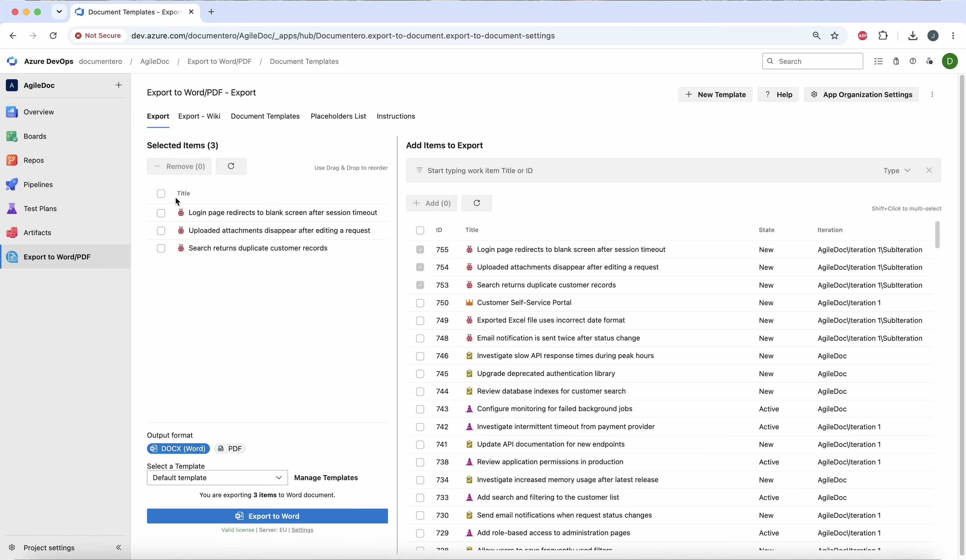Open the Marketplace shopping bag icon
This screenshot has width=966, height=560.
tap(896, 61)
